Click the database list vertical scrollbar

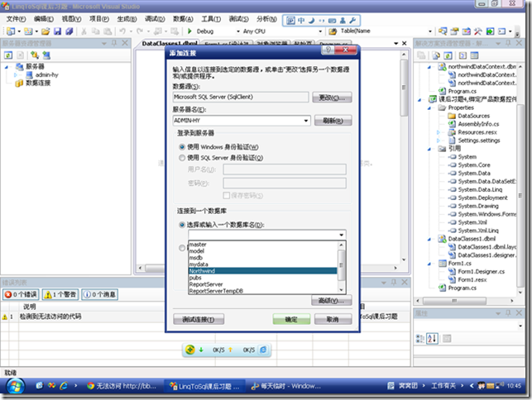pyautogui.click(x=342, y=267)
